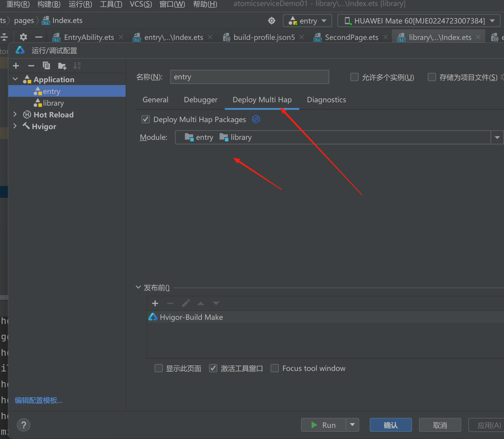Open the 运行(R) menu

(x=80, y=4)
